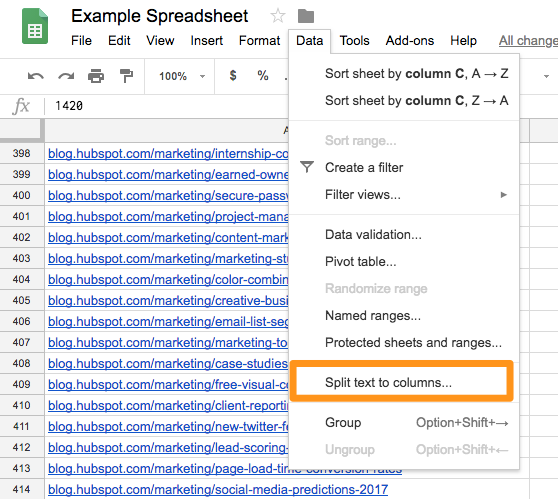558x499 pixels.
Task: Format as currency with dollar icon
Action: click(233, 75)
